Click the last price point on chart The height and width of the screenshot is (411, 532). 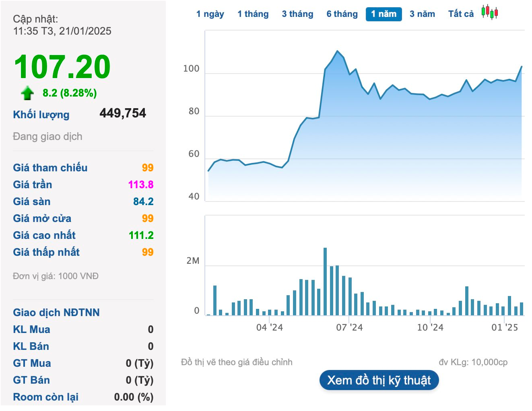tap(522, 67)
